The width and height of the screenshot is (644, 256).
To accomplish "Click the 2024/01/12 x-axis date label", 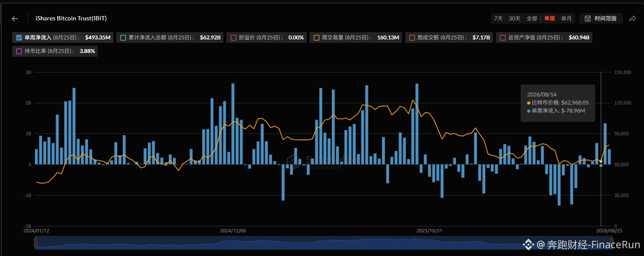I will (36, 231).
